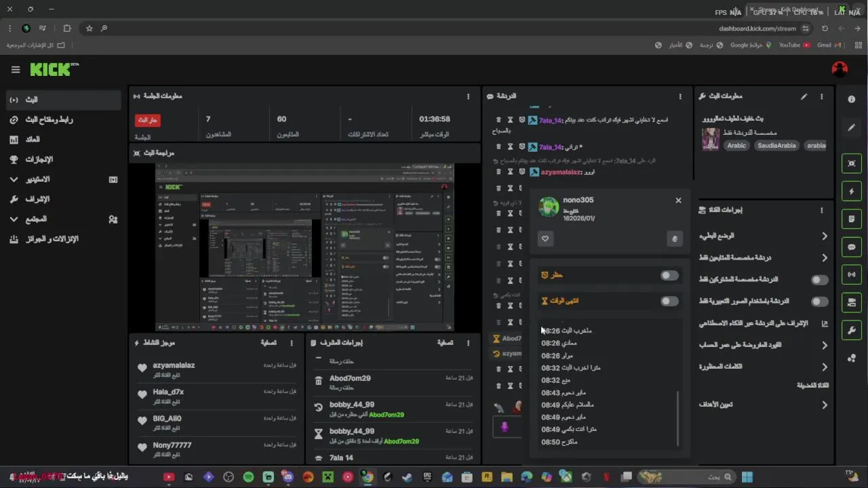Open Moderation item in left sidebar
The image size is (868, 488).
64,199
